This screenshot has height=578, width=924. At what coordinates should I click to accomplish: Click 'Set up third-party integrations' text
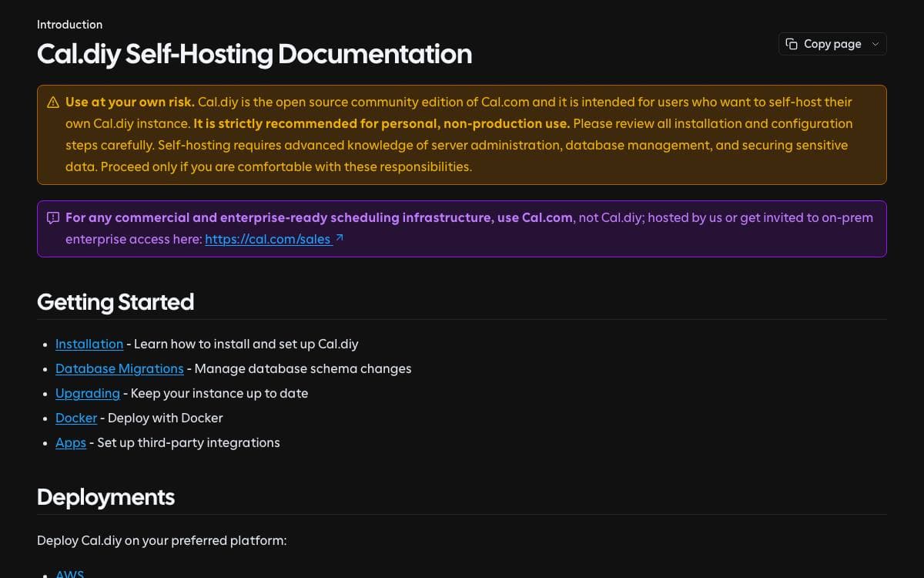point(189,442)
